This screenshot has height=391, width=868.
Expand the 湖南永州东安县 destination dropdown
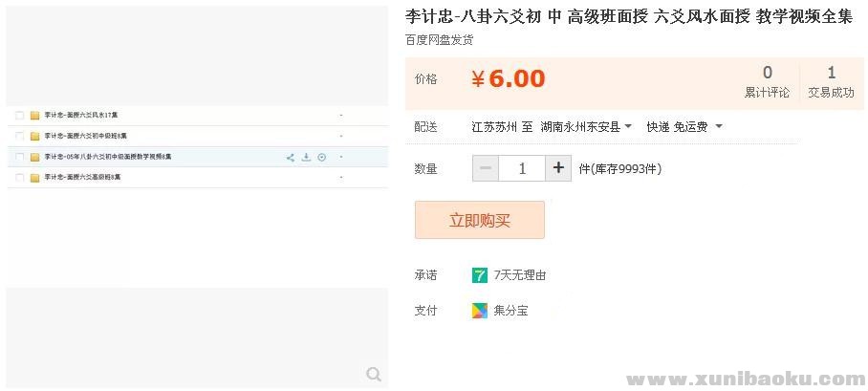[586, 127]
